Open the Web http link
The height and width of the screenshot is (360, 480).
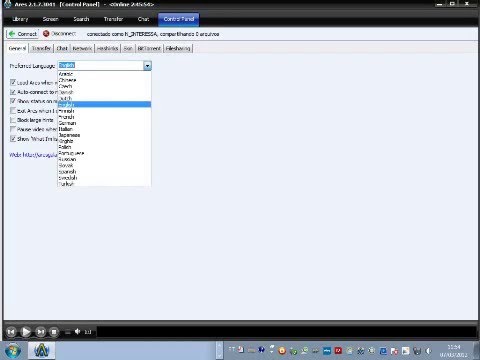[x=33, y=155]
